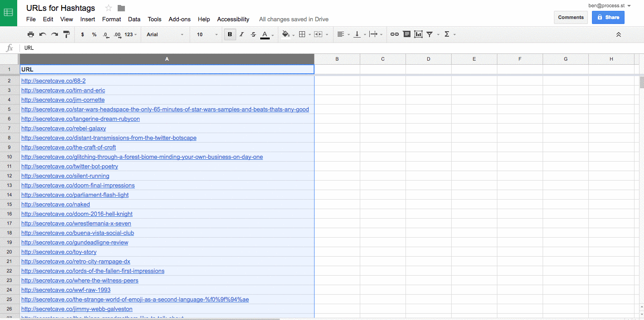Select column B header
This screenshot has height=320, width=644.
[x=337, y=59]
